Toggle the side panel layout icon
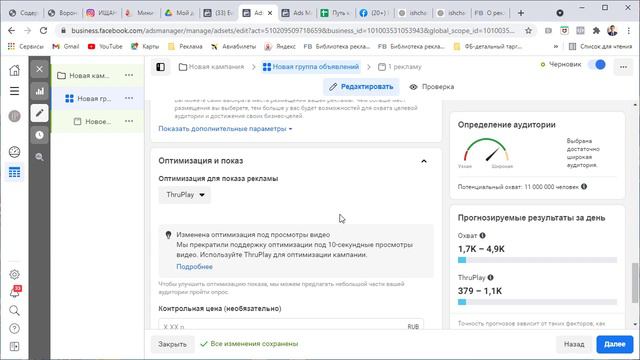This screenshot has width=640, height=360. [160, 67]
